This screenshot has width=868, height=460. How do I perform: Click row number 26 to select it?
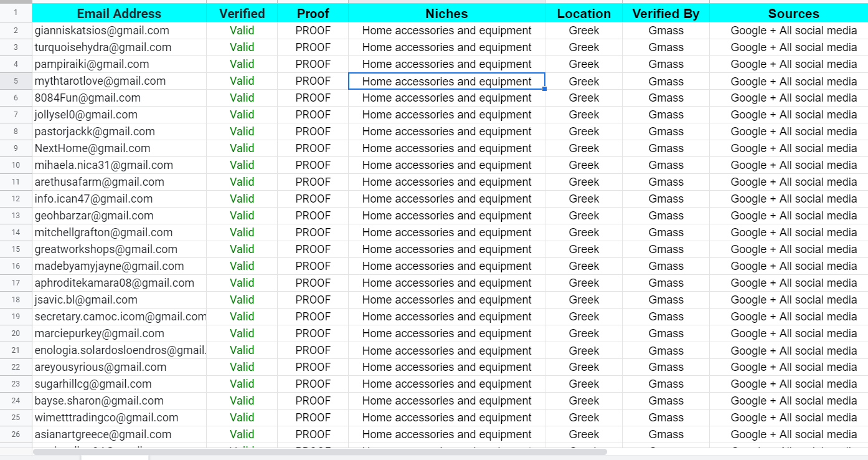pos(16,434)
